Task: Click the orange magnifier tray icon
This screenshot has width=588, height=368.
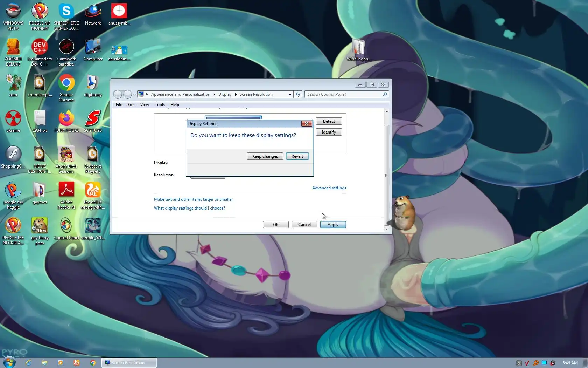Action: (x=535, y=363)
